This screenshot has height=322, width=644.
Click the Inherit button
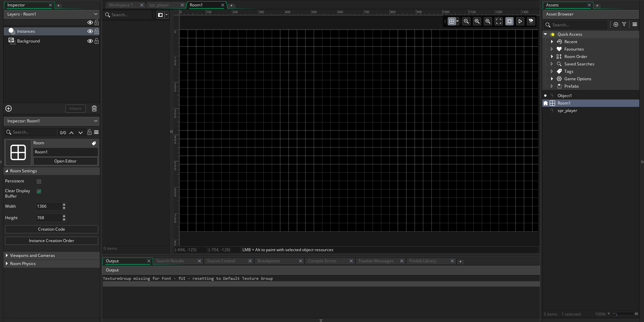(76, 109)
